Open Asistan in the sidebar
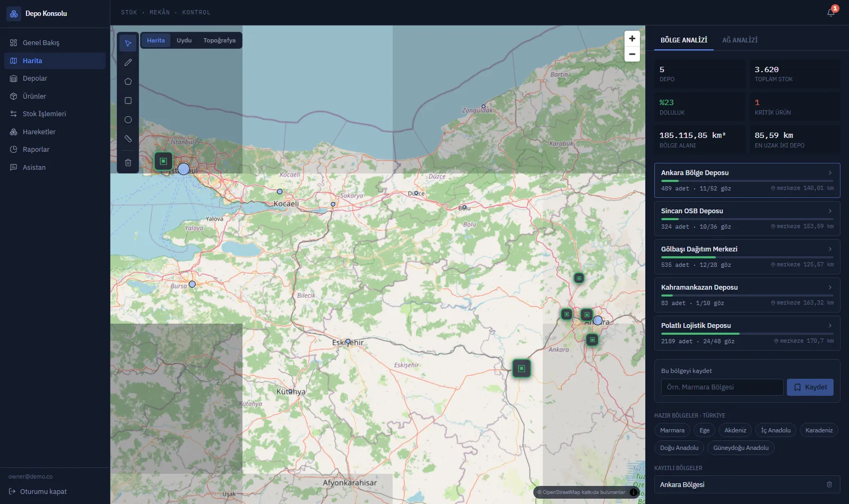 [x=55, y=167]
